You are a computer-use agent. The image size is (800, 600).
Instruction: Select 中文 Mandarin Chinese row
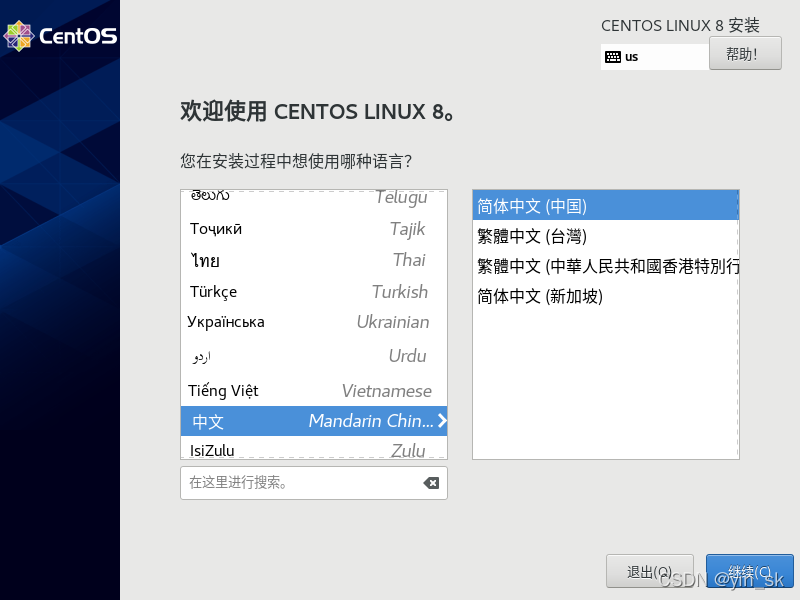[314, 421]
